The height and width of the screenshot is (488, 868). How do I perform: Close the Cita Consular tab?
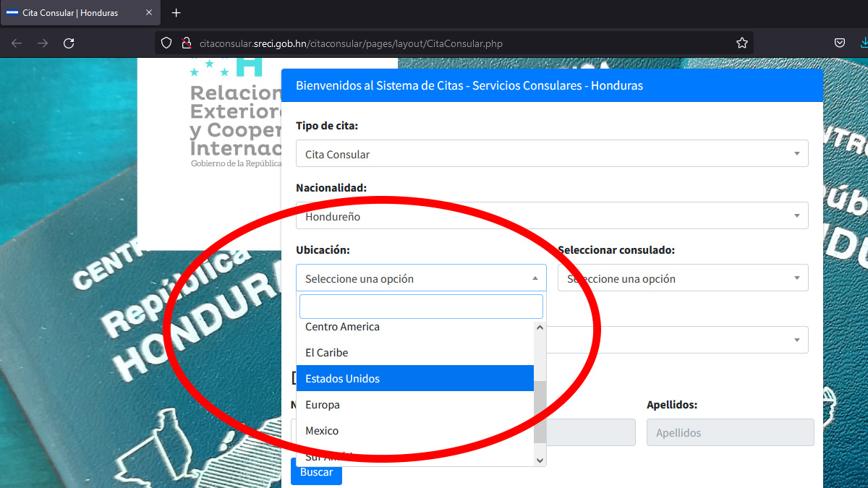148,13
